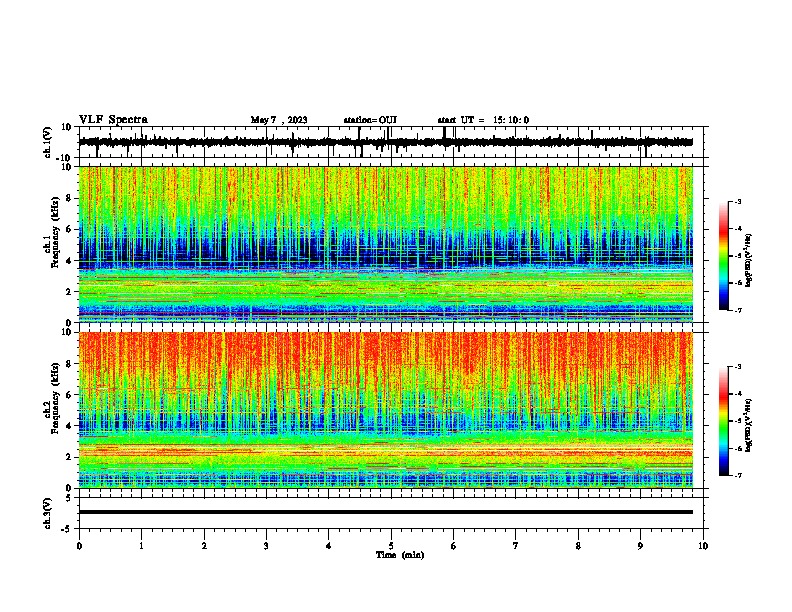
Task: Click the ch.3 axis '-5' tick label
Action: 68,529
